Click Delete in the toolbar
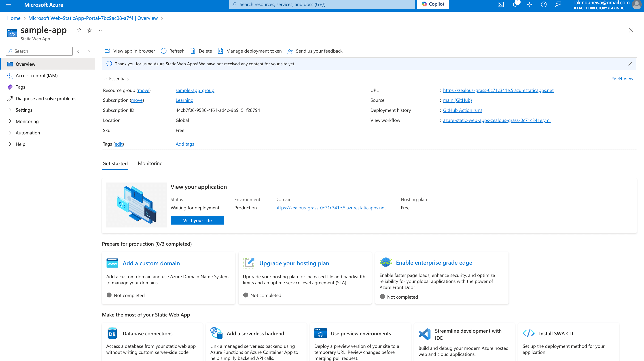This screenshot has width=644, height=361. point(201,51)
